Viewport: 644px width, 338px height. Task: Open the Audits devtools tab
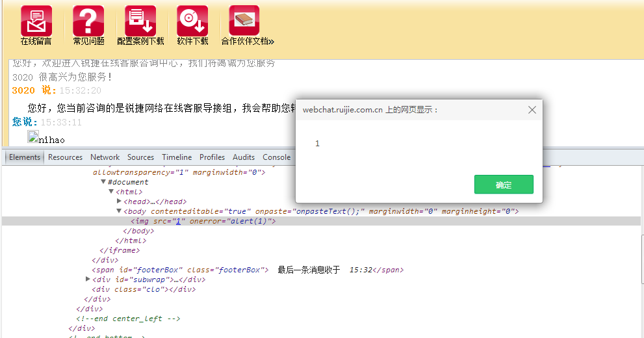click(244, 157)
